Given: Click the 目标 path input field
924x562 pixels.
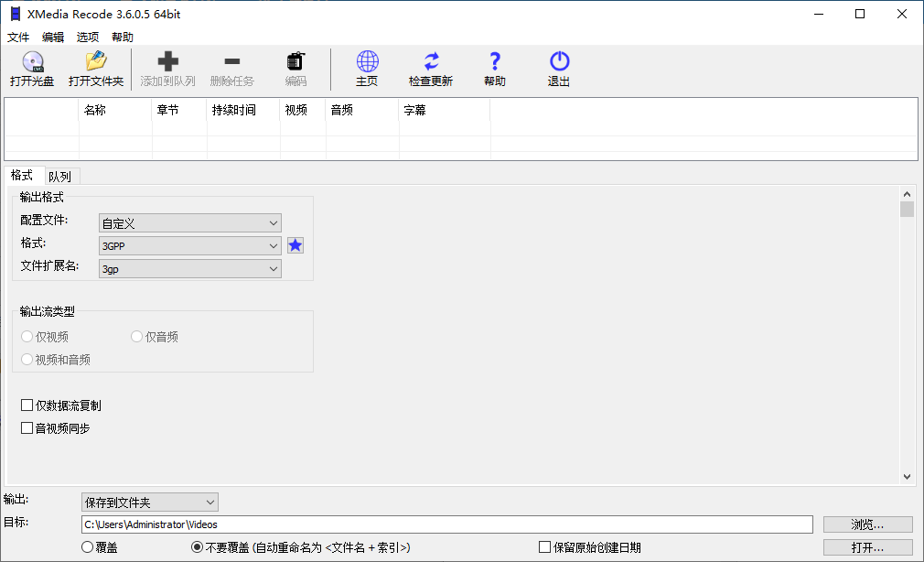Looking at the screenshot, I should [446, 524].
